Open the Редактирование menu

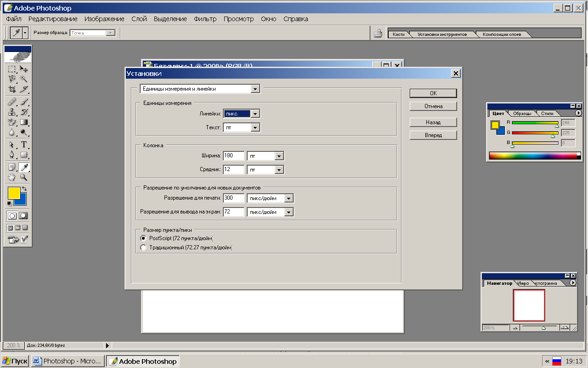(x=53, y=19)
